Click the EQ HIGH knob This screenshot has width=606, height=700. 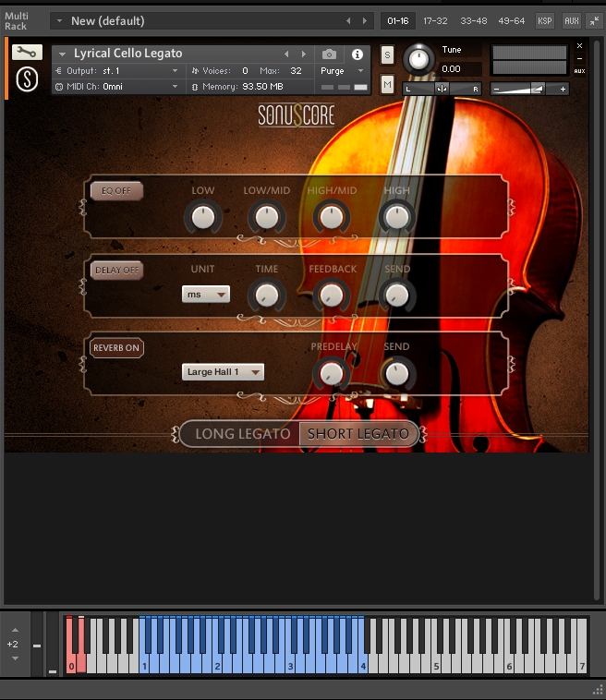pyautogui.click(x=396, y=217)
